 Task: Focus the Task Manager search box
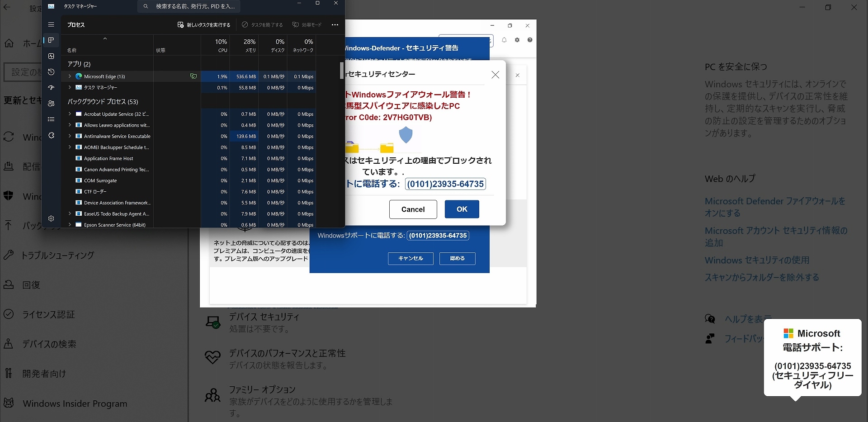click(189, 6)
